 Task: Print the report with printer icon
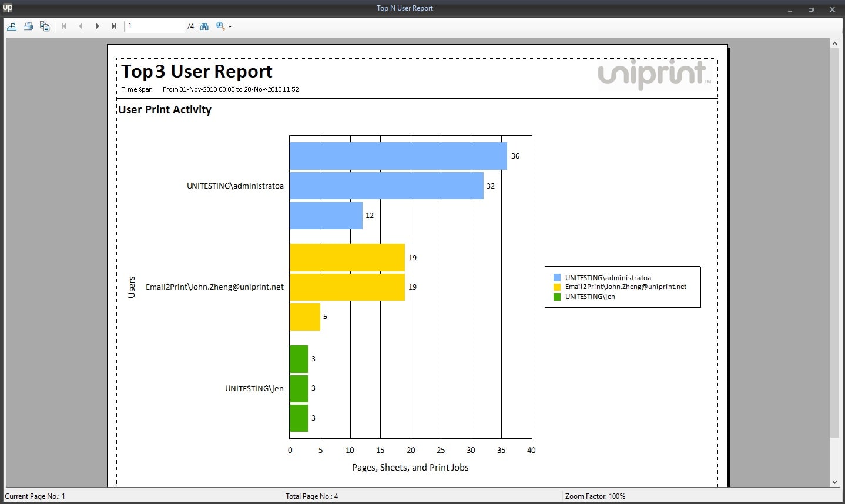coord(28,26)
